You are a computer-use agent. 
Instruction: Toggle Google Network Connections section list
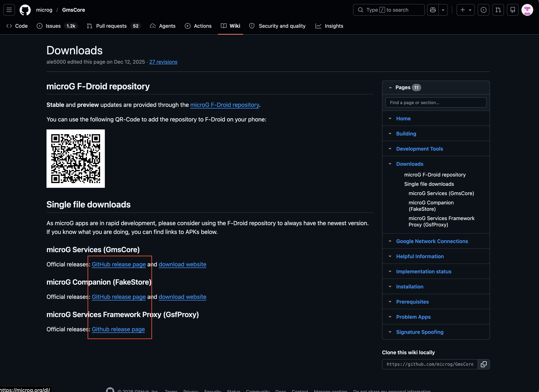tap(390, 241)
